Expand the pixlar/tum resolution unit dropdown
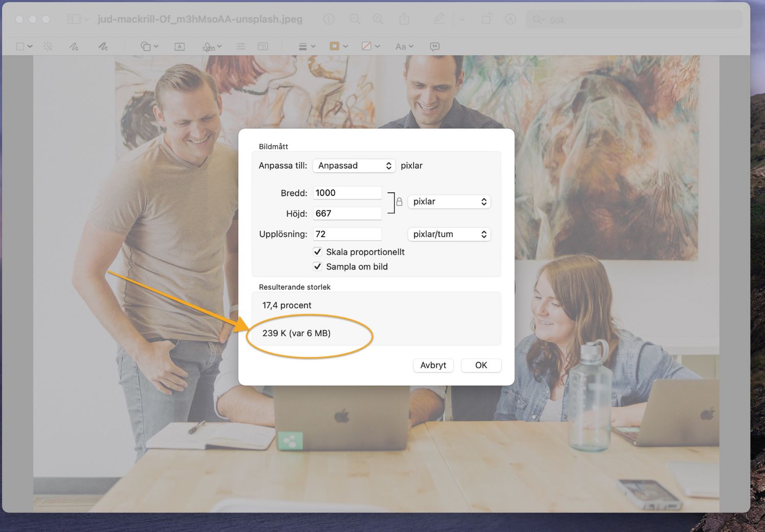 (x=449, y=235)
